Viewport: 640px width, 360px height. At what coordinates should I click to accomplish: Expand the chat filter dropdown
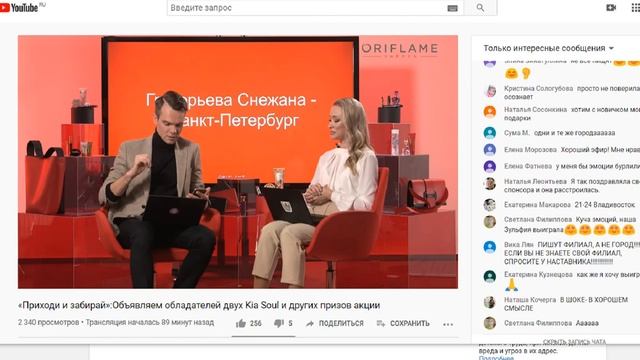[x=549, y=48]
